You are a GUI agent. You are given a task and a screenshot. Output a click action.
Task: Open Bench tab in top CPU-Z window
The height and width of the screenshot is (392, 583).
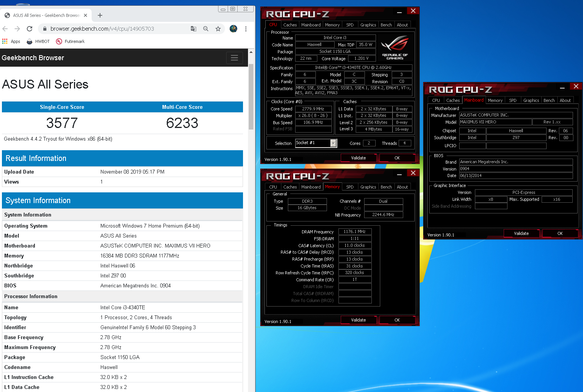(386, 25)
